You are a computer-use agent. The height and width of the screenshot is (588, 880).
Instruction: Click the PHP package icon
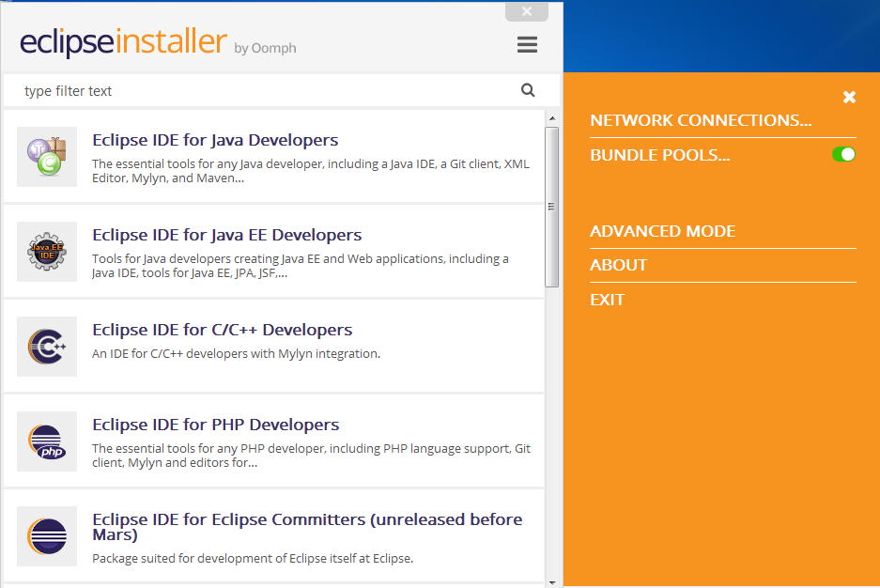pyautogui.click(x=47, y=441)
